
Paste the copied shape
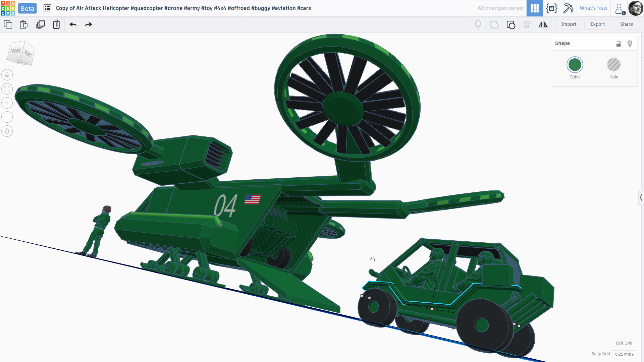(x=24, y=24)
